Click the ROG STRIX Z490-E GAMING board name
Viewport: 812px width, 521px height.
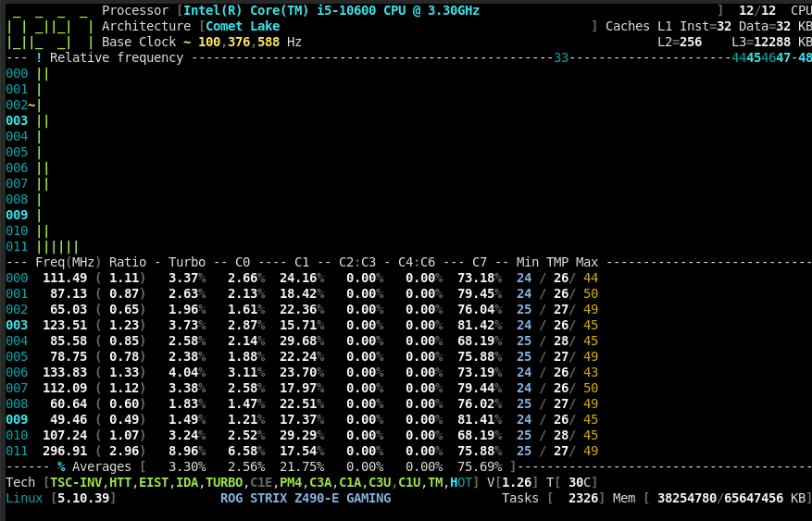[x=306, y=498]
